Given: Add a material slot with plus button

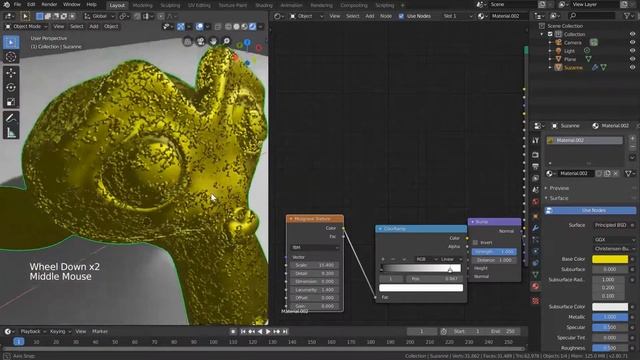Looking at the screenshot, I should coord(632,139).
